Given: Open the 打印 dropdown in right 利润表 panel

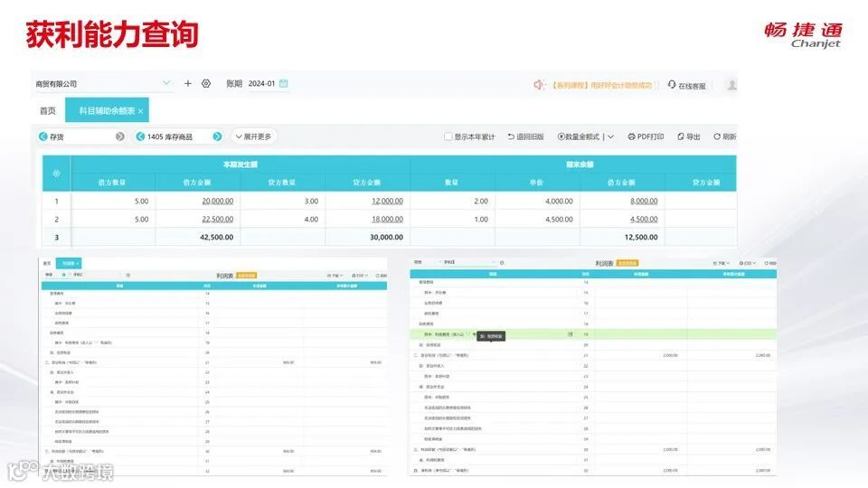Looking at the screenshot, I should [x=748, y=263].
